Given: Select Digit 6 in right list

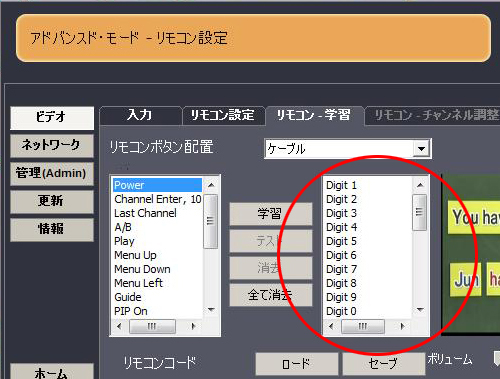Looking at the screenshot, I should pos(368,255).
